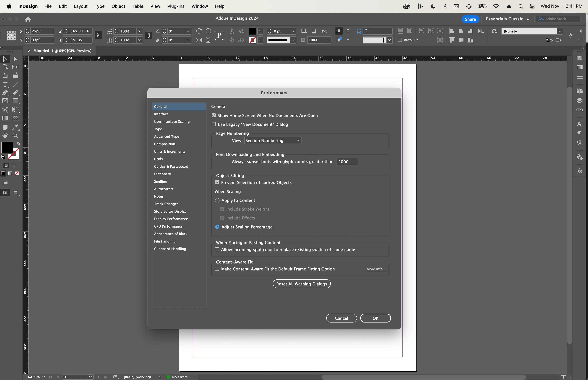Select the Type tool in the toolbox
588x380 pixels.
(5, 84)
